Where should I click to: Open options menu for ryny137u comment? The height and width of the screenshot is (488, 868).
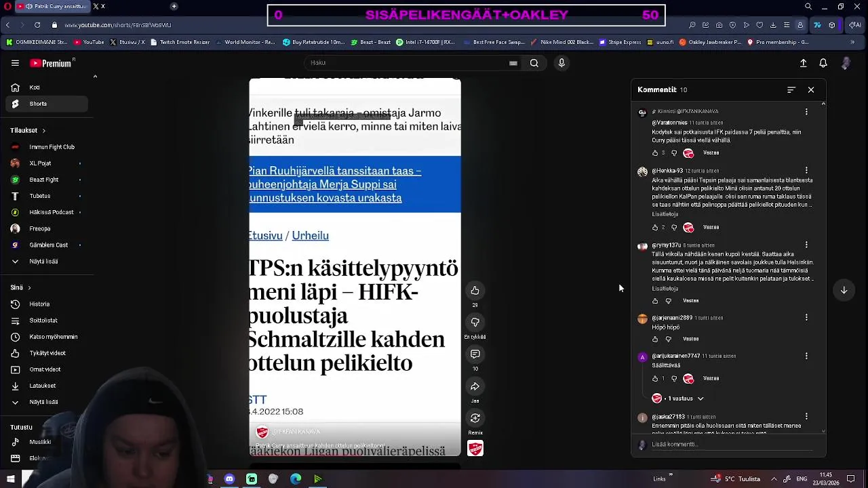tap(806, 245)
